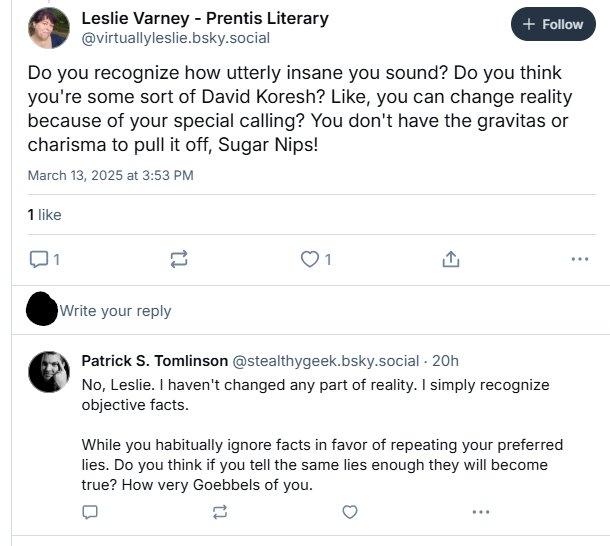Share Leslie's post via share icon
Image resolution: width=610 pixels, height=546 pixels.
(x=451, y=259)
